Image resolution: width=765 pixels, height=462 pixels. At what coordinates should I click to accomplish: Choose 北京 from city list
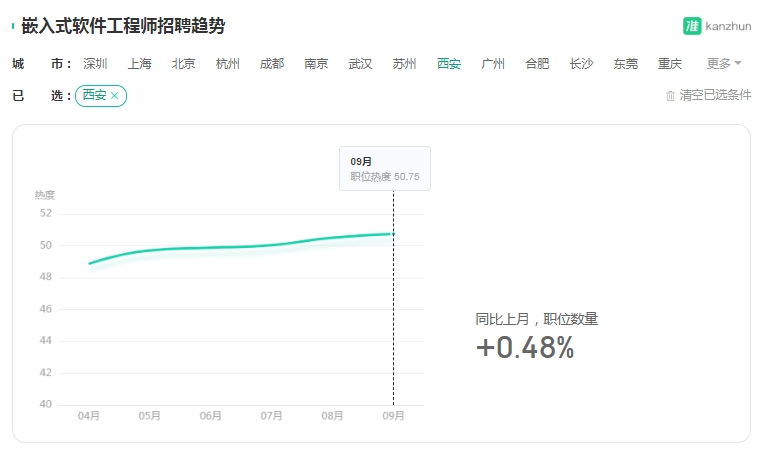(x=183, y=64)
